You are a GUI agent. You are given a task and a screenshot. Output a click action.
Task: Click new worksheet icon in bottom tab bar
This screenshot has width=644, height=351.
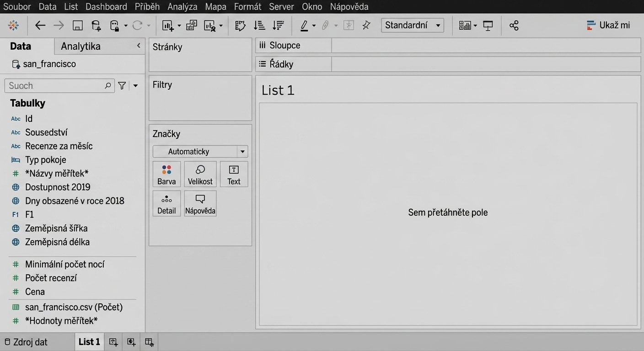click(113, 342)
